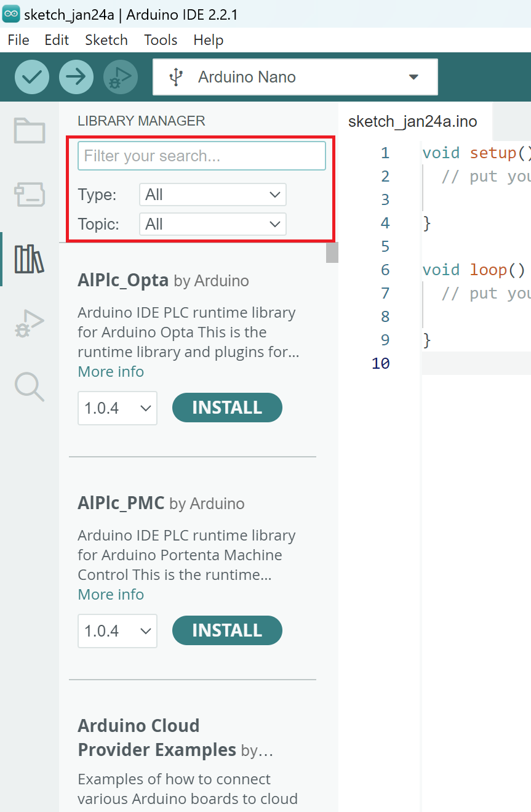This screenshot has width=531, height=812.
Task: Open the Edit menu
Action: click(x=57, y=40)
